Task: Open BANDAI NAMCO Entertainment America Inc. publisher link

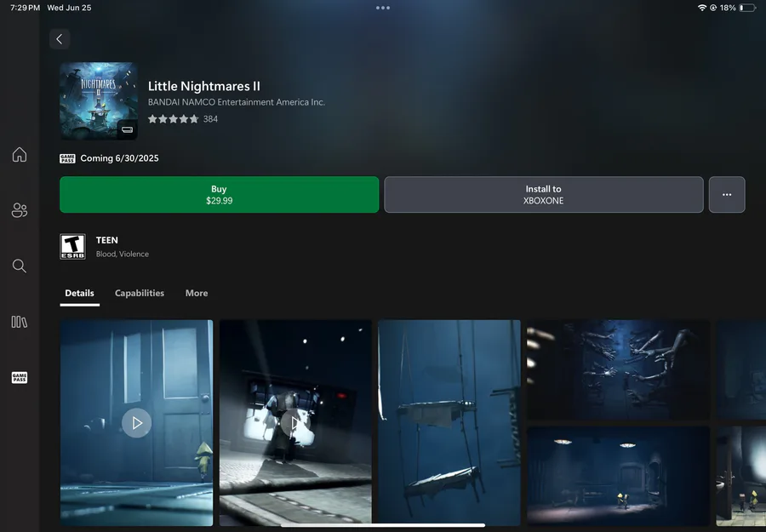Action: pos(237,102)
